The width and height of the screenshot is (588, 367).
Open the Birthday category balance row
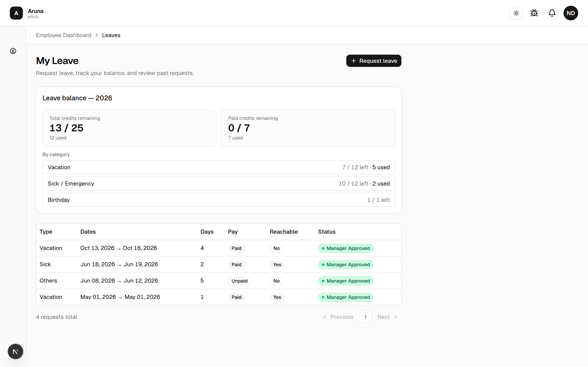click(219, 200)
